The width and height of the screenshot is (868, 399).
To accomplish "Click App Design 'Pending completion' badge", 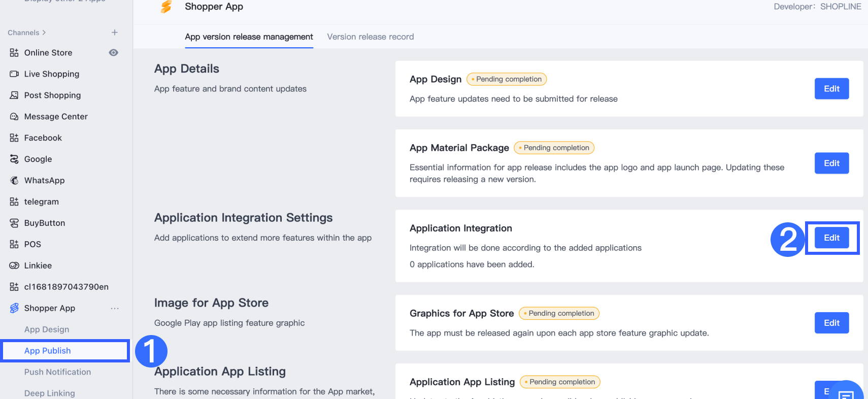I will click(x=507, y=79).
